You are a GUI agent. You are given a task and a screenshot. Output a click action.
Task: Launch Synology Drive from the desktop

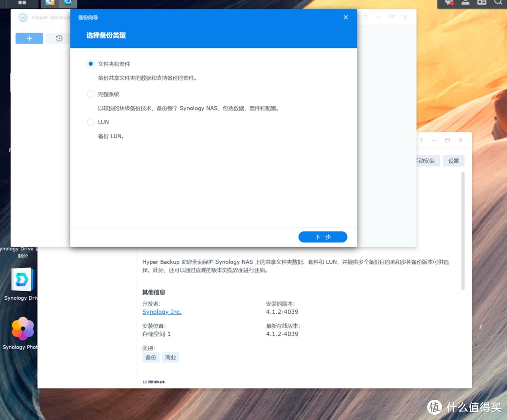pyautogui.click(x=22, y=280)
